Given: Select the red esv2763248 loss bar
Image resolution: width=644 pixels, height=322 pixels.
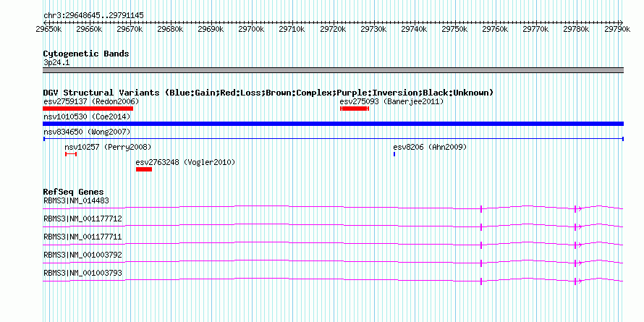Looking at the screenshot, I should [x=144, y=169].
